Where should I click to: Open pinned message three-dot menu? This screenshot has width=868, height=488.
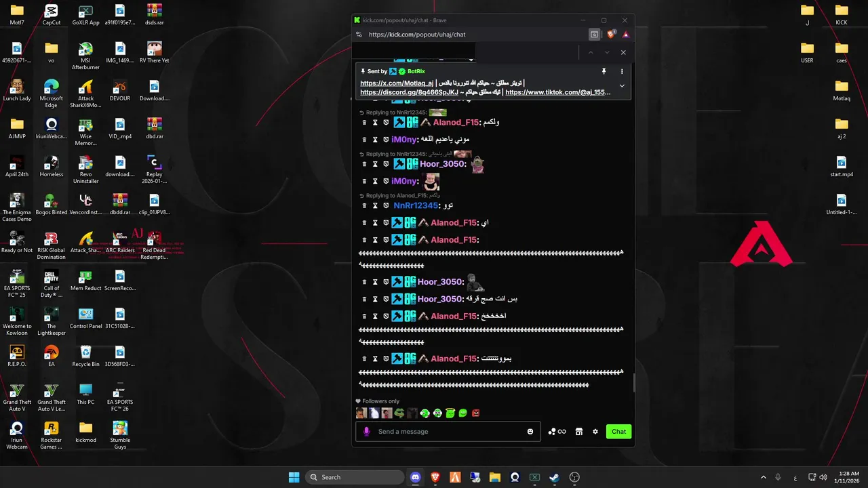click(x=622, y=71)
